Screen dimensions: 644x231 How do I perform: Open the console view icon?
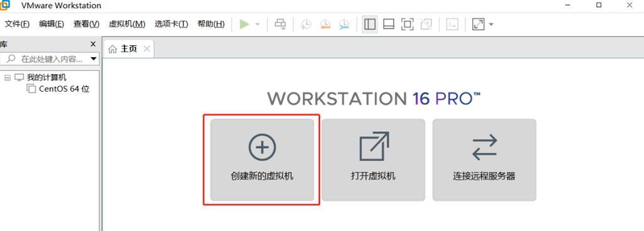[x=452, y=24]
